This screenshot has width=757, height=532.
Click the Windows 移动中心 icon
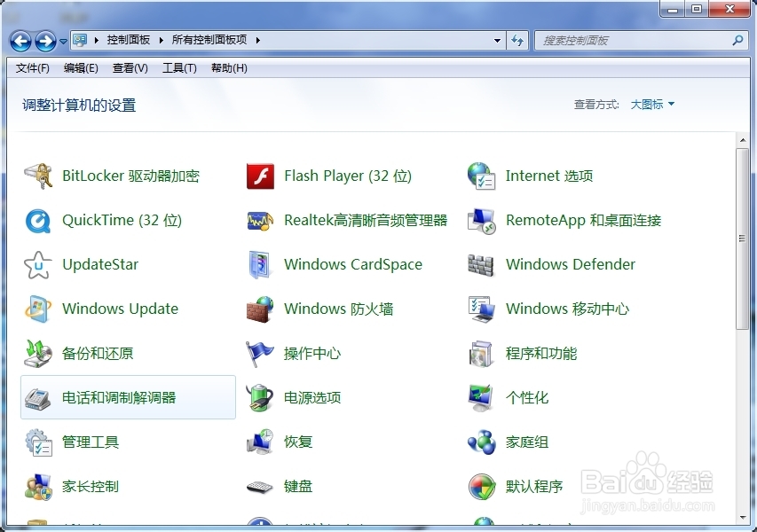point(481,309)
